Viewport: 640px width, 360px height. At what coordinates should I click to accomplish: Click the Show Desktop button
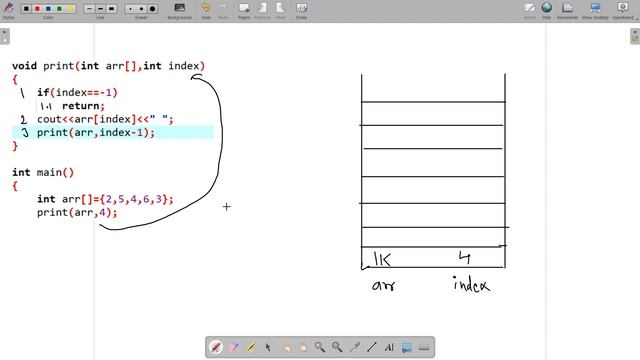point(595,10)
